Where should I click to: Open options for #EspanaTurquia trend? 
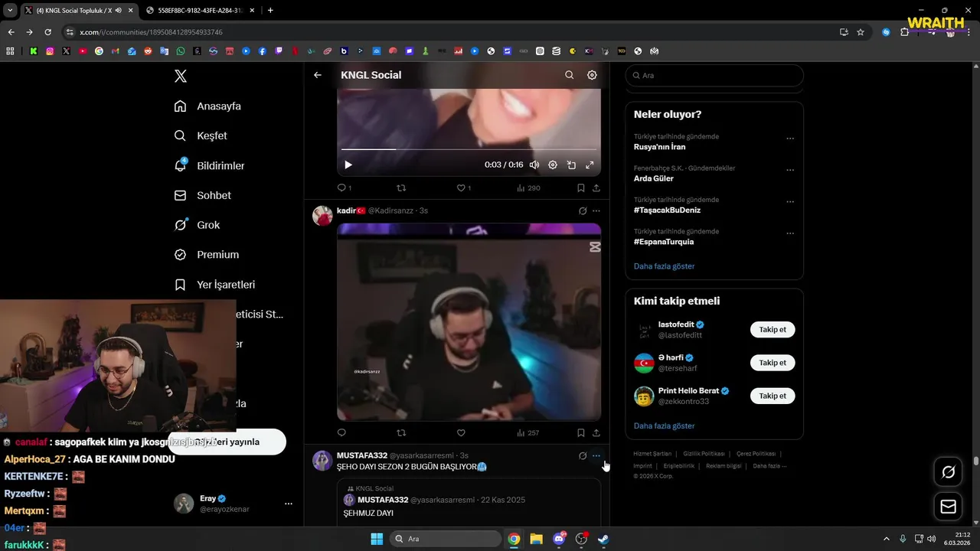790,233
